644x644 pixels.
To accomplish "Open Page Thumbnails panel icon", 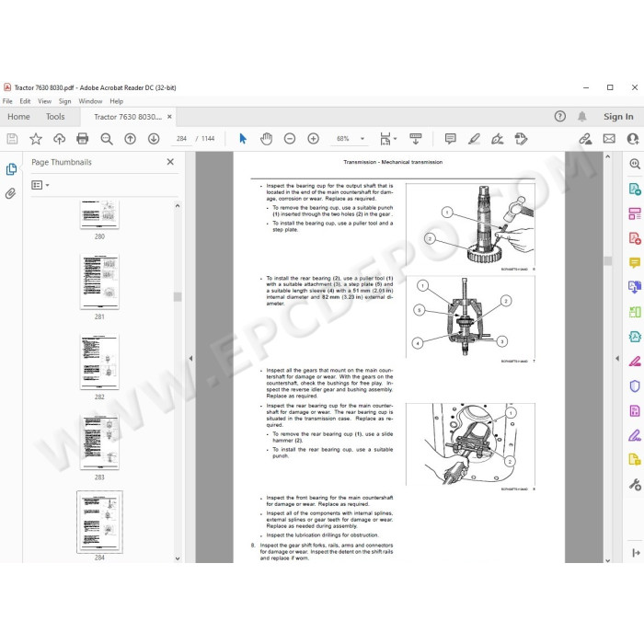I will (11, 169).
